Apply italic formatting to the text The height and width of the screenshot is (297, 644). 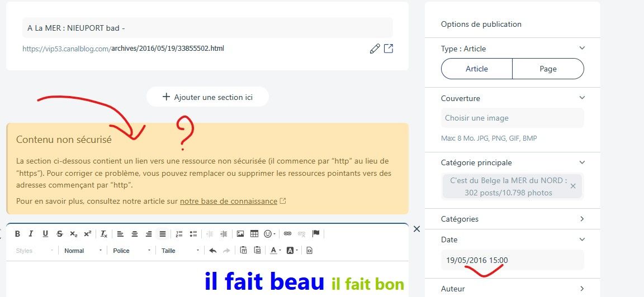[31, 234]
